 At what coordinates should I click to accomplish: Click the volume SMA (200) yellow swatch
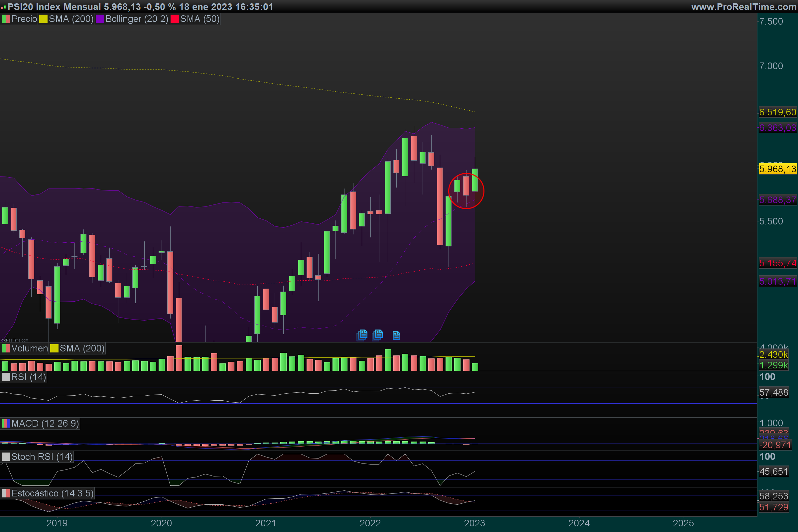(54, 348)
